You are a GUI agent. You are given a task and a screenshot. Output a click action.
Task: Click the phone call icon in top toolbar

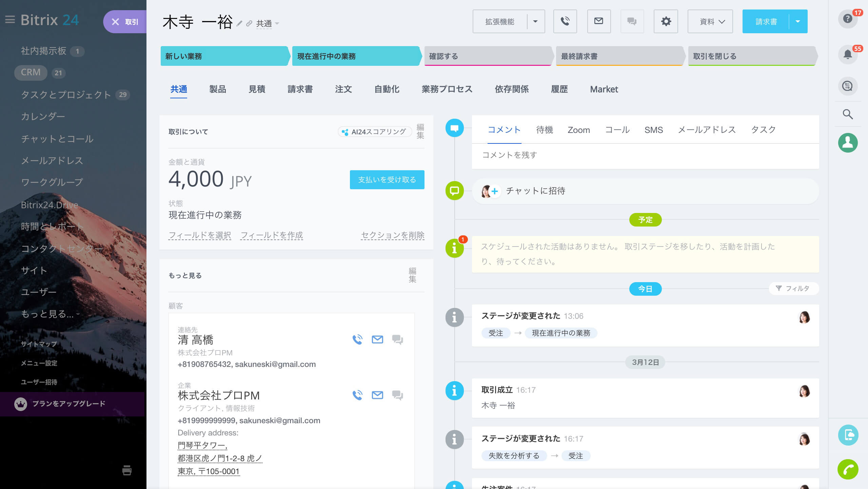565,21
